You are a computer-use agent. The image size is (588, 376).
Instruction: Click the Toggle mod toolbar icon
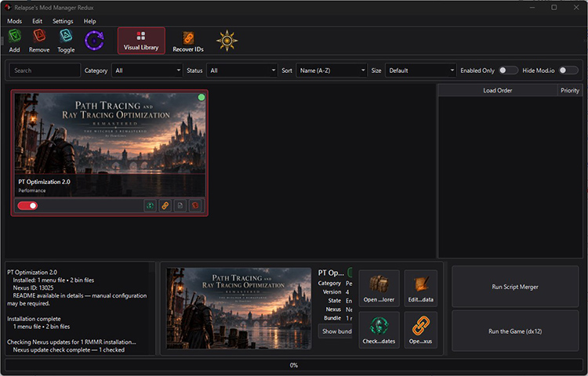tap(66, 41)
